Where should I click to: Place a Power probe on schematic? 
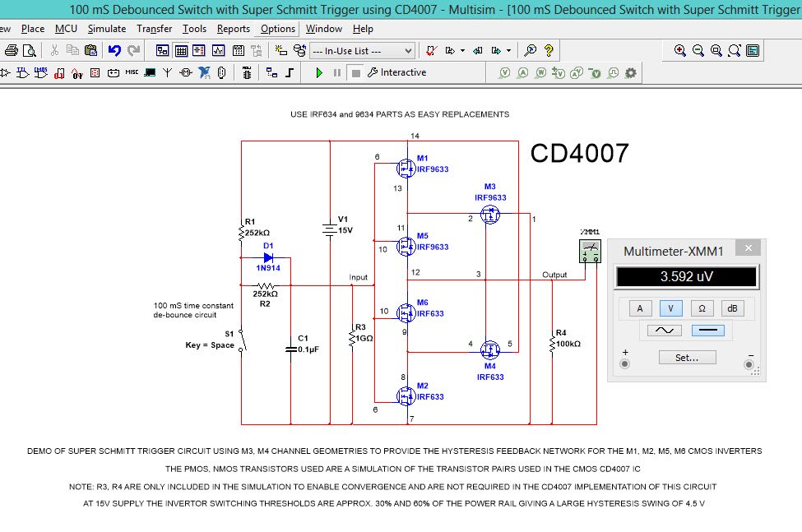[540, 72]
